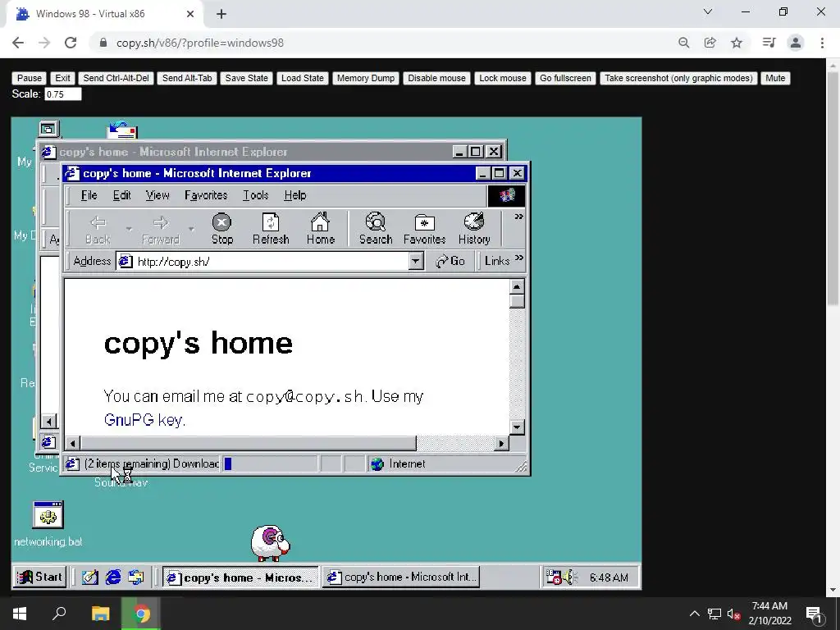Click Show Desktop quick launch icon

coord(89,577)
